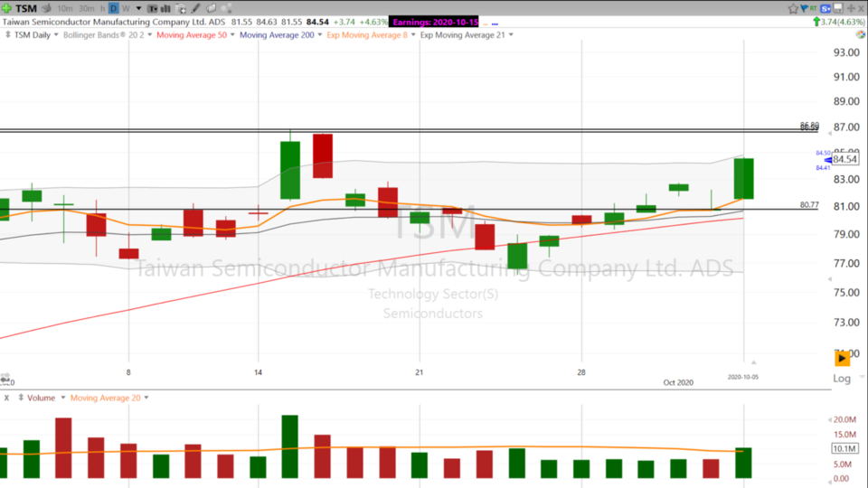Open the time frame dropdown arrow
The height and width of the screenshot is (488, 868).
point(138,8)
